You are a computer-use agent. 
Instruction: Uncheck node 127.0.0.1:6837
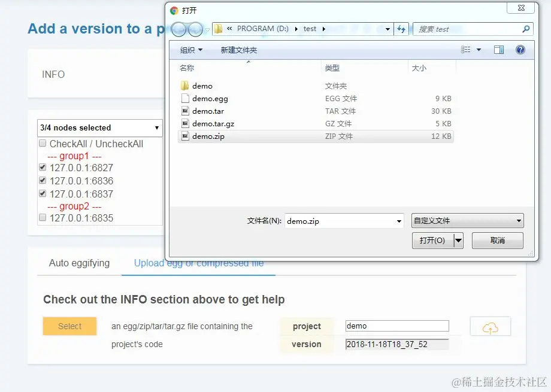click(43, 193)
